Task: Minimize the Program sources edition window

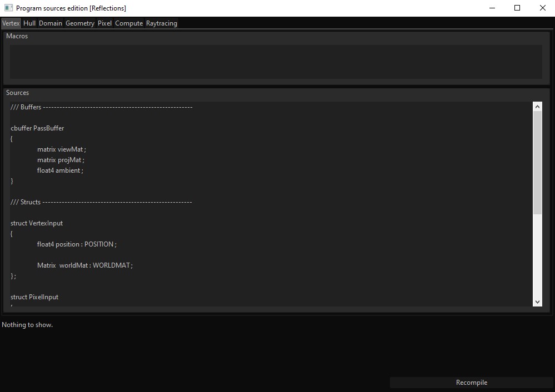Action: [492, 8]
